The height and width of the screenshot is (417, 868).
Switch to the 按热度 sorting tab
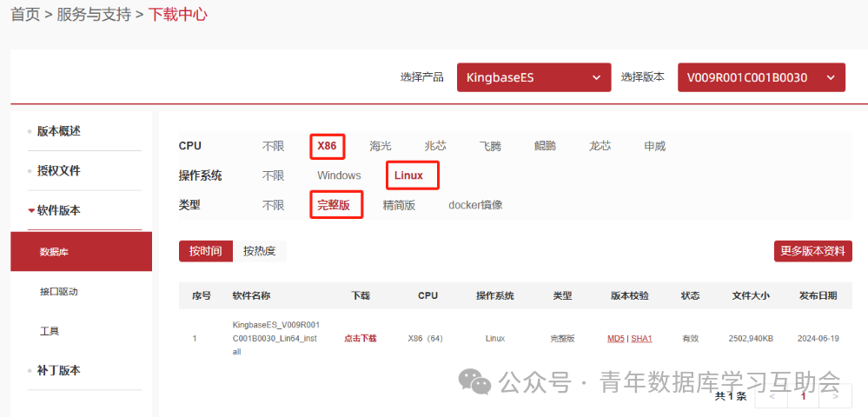[x=259, y=251]
